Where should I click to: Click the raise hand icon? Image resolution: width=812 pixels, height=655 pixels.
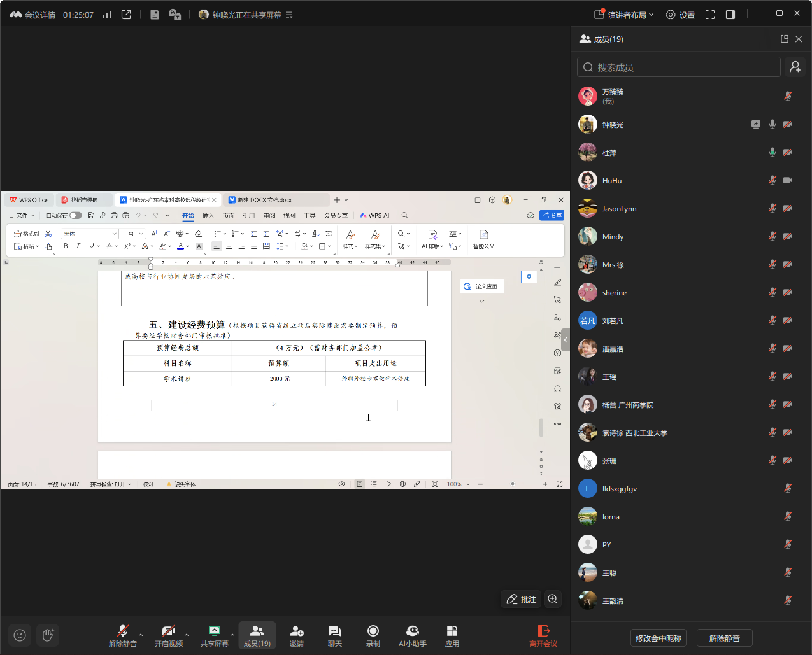coord(48,635)
